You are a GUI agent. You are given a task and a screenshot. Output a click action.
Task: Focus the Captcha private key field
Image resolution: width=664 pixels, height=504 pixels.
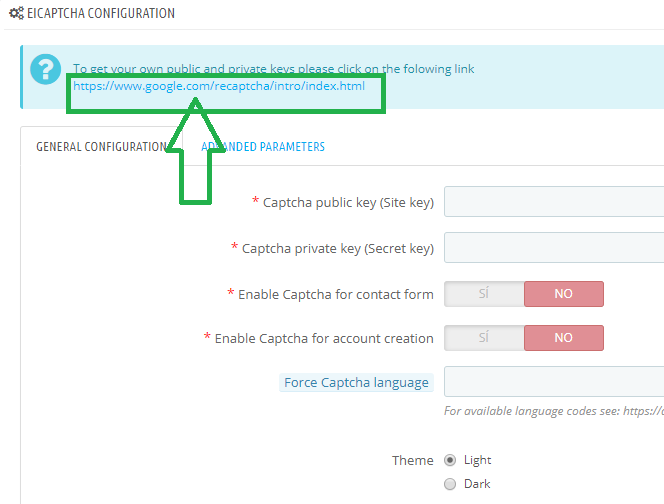[x=554, y=247]
